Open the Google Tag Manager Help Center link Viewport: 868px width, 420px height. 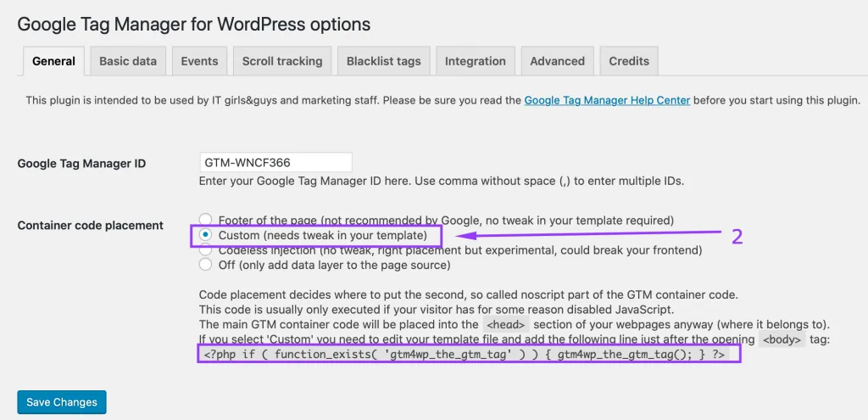tap(607, 101)
